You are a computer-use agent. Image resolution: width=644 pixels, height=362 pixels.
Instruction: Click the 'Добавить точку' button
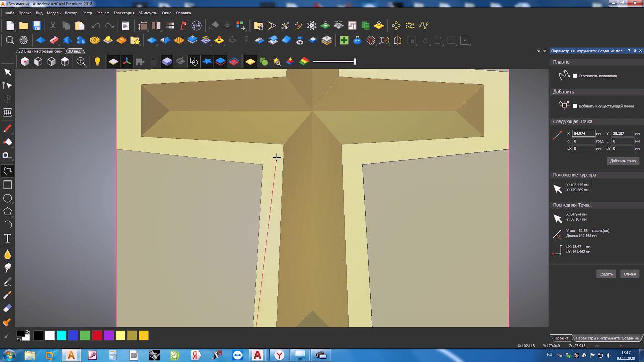point(623,161)
